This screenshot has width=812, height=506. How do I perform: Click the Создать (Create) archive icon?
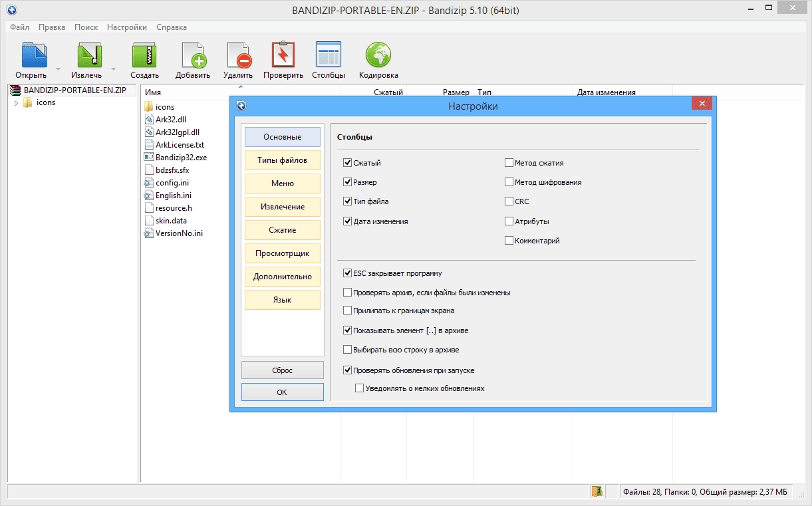click(x=144, y=55)
